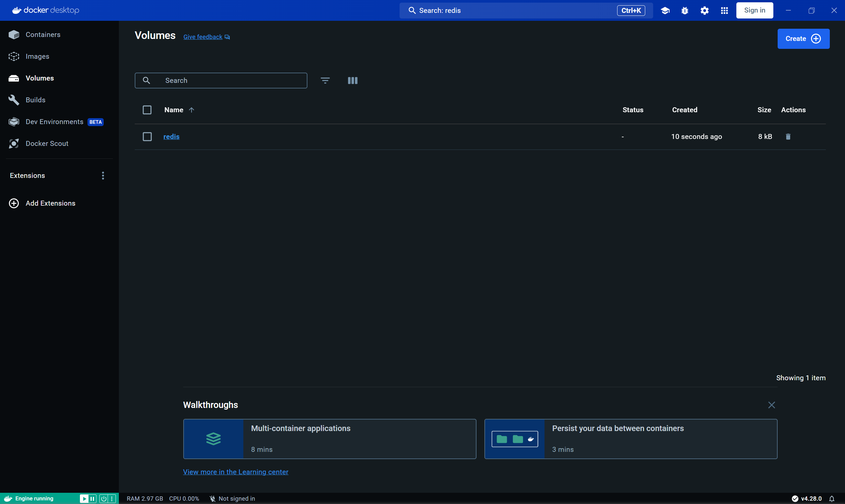
Task: Click the Persist your data folders thumbnail
Action: pos(515,439)
